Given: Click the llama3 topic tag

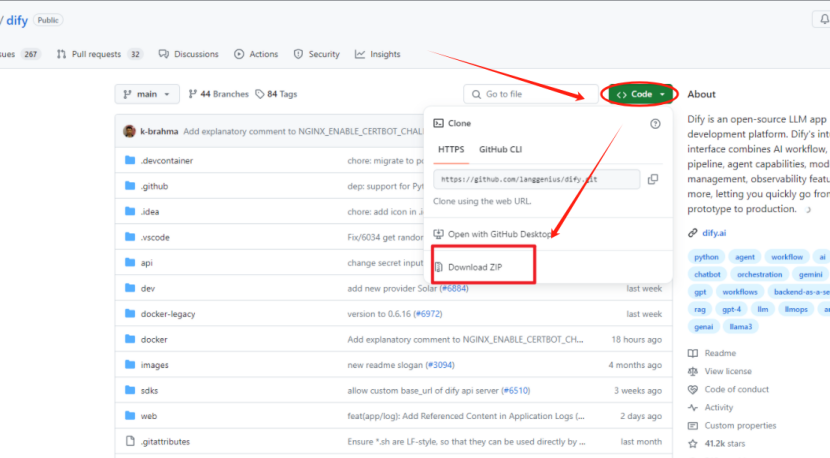Looking at the screenshot, I should coord(740,327).
